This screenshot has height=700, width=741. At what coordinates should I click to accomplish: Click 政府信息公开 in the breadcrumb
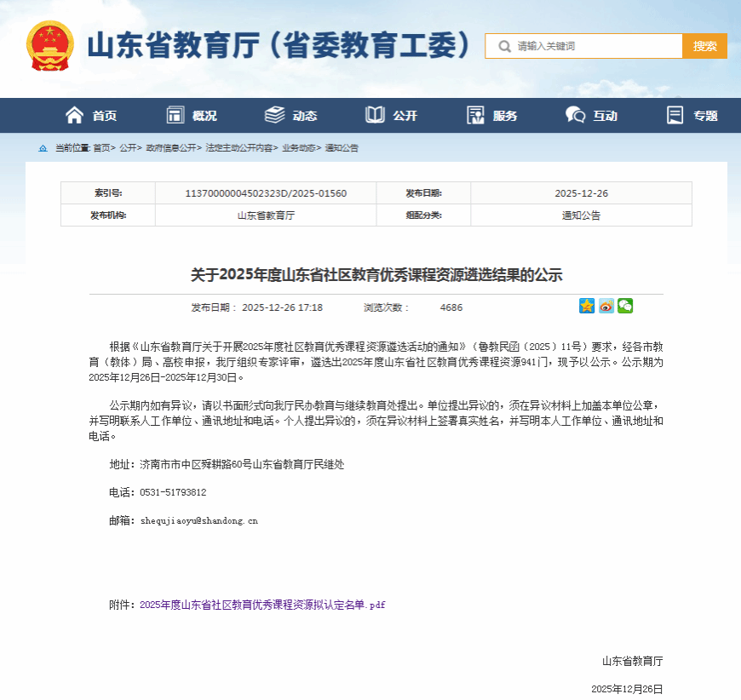click(171, 148)
